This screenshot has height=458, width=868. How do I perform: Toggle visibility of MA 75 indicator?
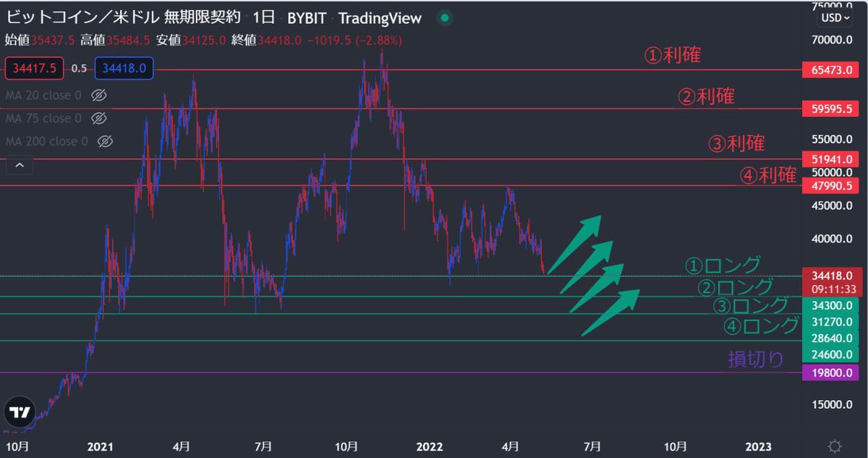pyautogui.click(x=100, y=118)
